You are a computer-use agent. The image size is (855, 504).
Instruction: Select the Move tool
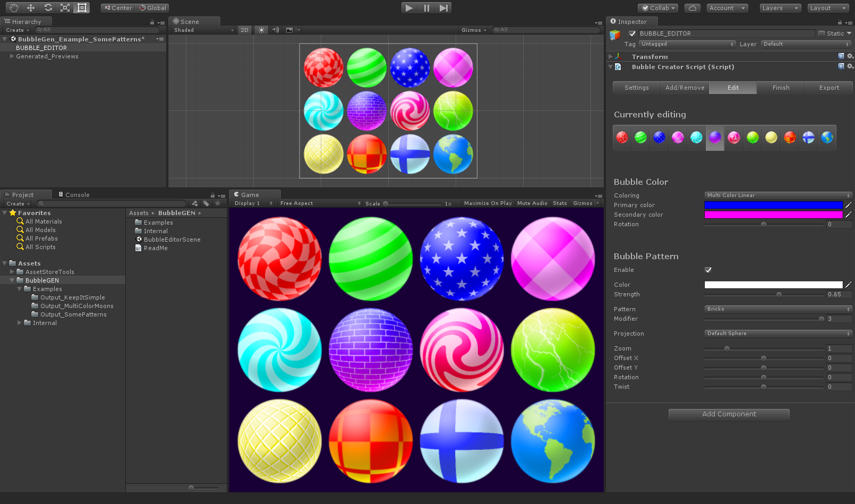tap(30, 7)
